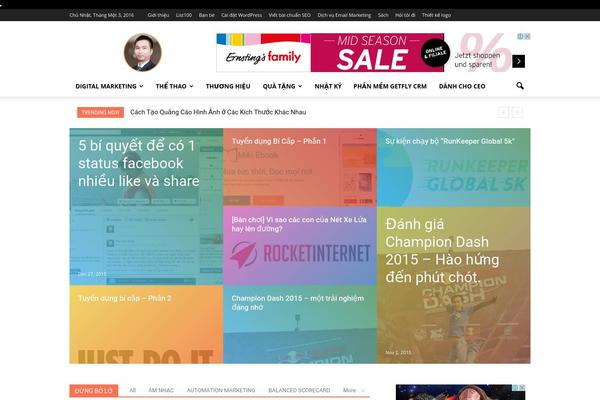The width and height of the screenshot is (600, 400).
Task: Select the Balanced Scorecard tab
Action: [299, 390]
